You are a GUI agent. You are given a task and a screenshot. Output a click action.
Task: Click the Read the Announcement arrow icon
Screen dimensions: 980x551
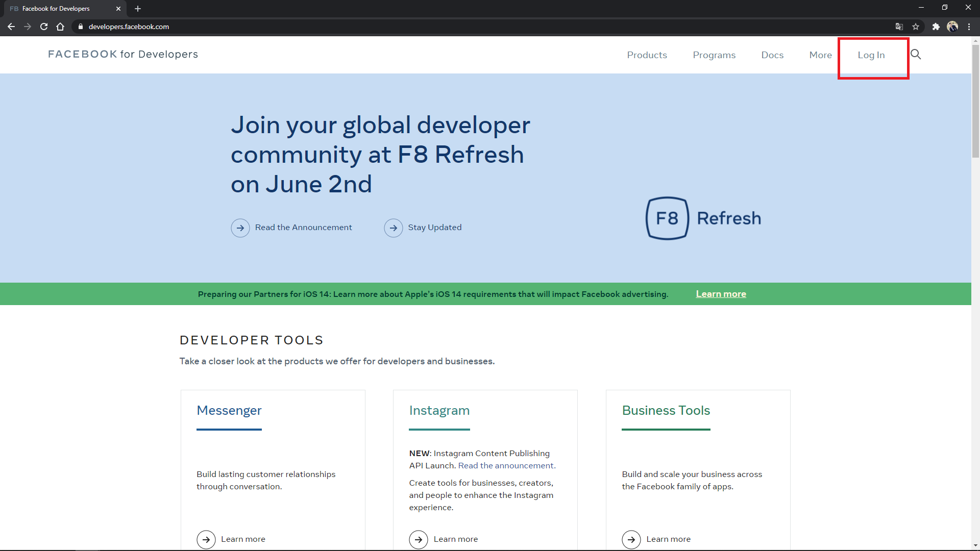point(240,228)
